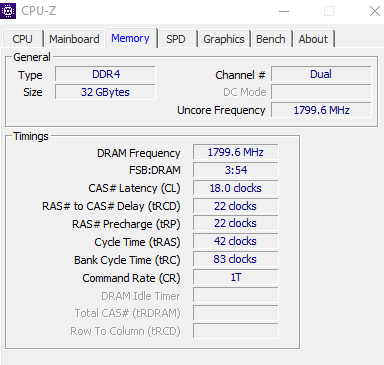Screen dimensions: 384x365
Task: Click the Type label
Action: [x=30, y=75]
